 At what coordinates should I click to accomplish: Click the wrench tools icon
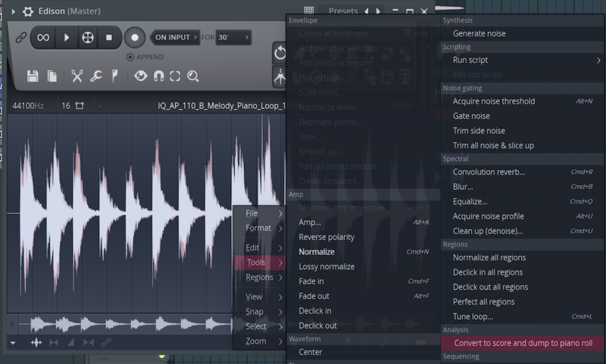coord(96,76)
